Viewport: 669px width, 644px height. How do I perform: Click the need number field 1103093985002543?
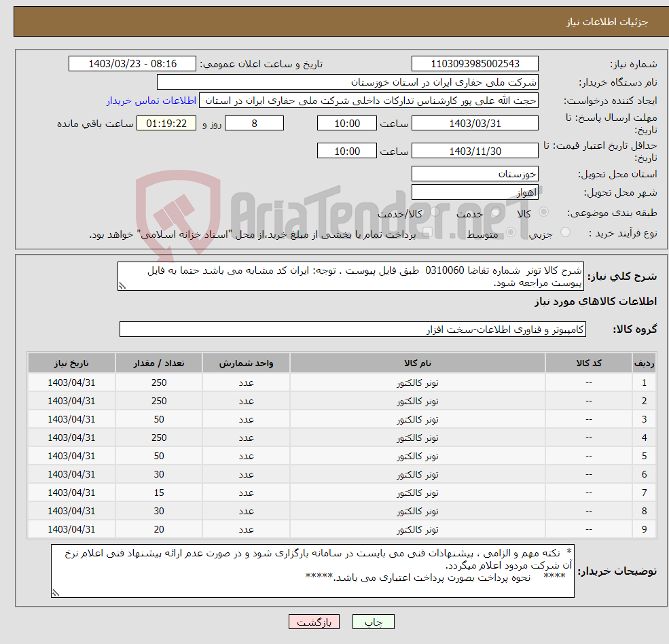coord(475,64)
